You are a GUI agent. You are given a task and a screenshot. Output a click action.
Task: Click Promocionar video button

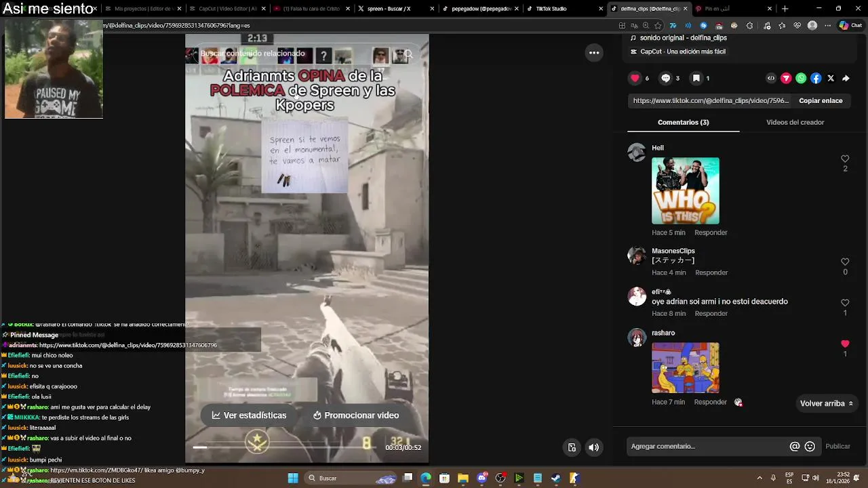pyautogui.click(x=356, y=415)
